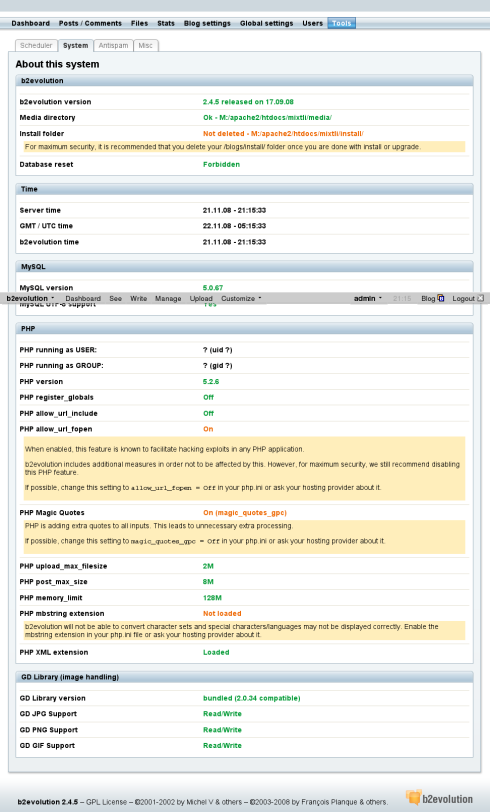
Task: Click the 'Not loaded' mbstring extension value
Action: [x=222, y=614]
